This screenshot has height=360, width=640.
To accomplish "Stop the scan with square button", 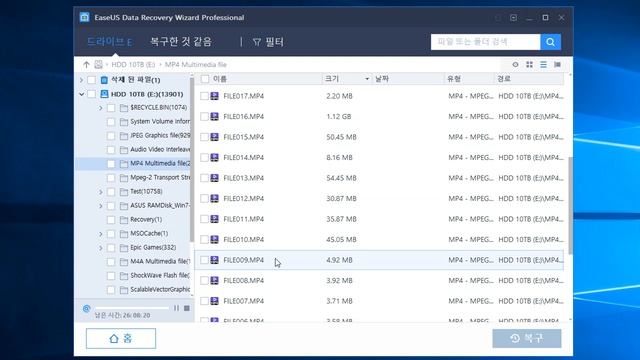I will [x=187, y=308].
